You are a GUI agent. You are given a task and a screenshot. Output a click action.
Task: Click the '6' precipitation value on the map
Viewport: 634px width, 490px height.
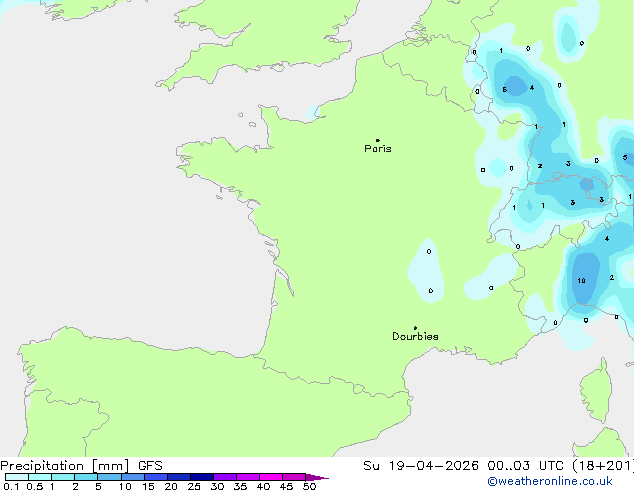(x=505, y=89)
